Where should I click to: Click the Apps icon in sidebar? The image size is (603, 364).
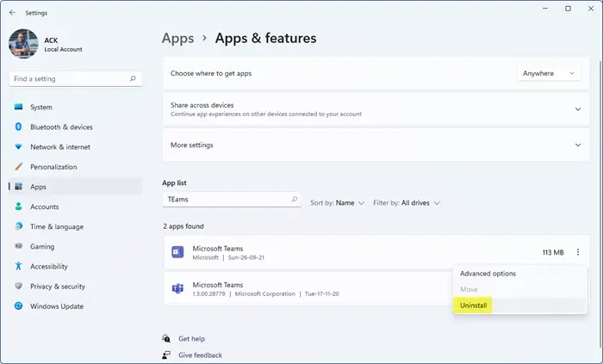coord(18,187)
